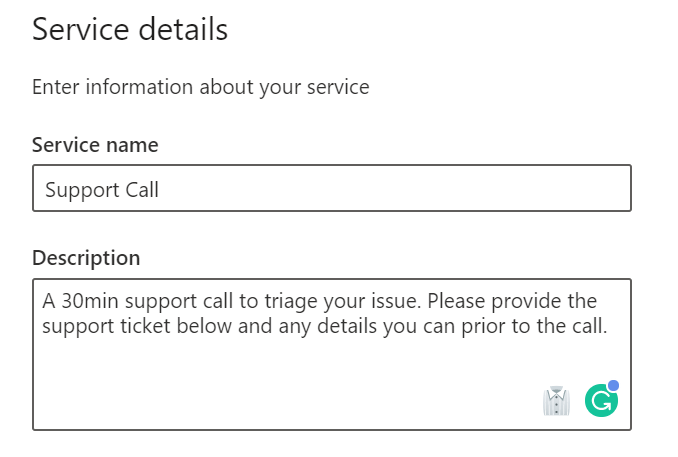Click the "Enter information about your service" subtitle
This screenshot has height=457, width=678.
point(201,87)
